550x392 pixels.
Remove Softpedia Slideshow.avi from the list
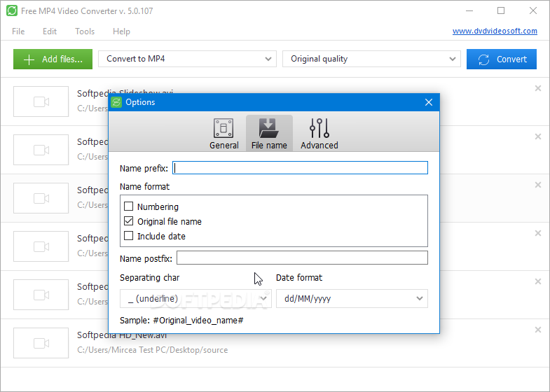pyautogui.click(x=538, y=88)
